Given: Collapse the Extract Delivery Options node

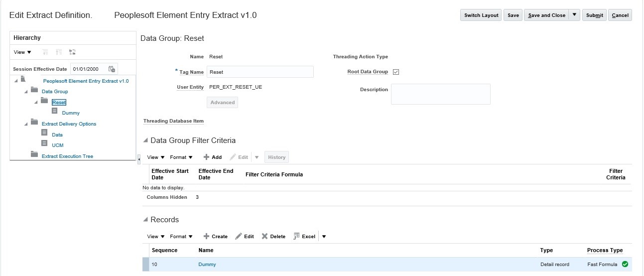Looking at the screenshot, I should point(26,124).
